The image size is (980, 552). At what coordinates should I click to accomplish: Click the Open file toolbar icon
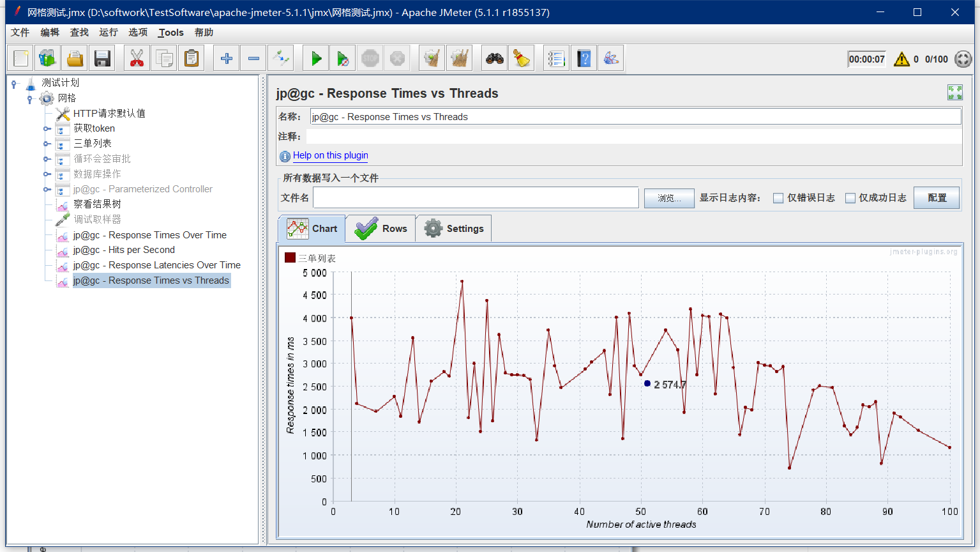tap(75, 59)
